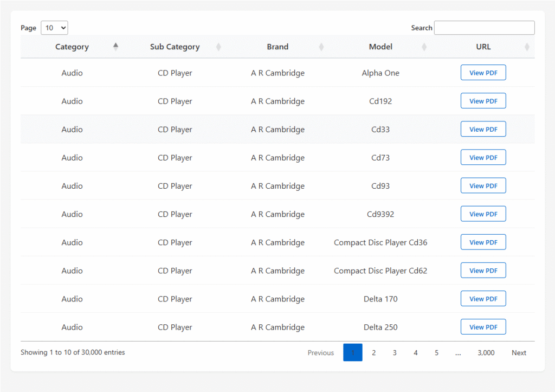The width and height of the screenshot is (555, 392).
Task: Sort table by Category column arrow
Action: pyautogui.click(x=115, y=47)
